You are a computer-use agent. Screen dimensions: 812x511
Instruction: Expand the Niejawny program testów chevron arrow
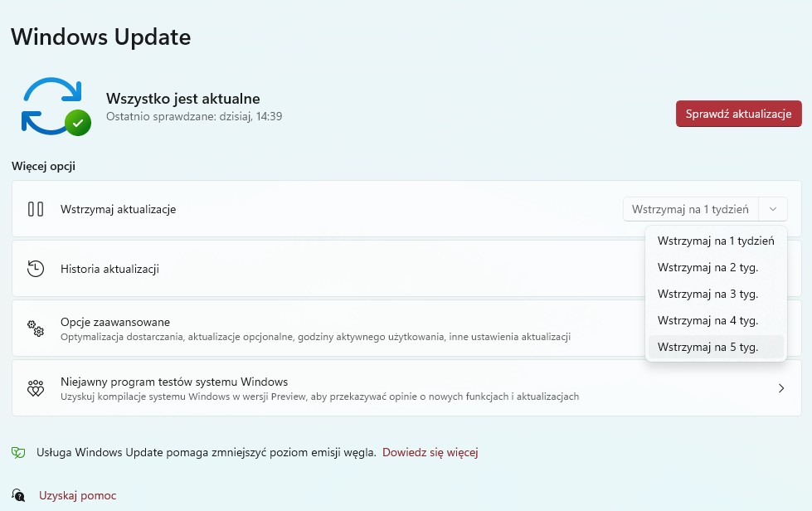pos(780,388)
